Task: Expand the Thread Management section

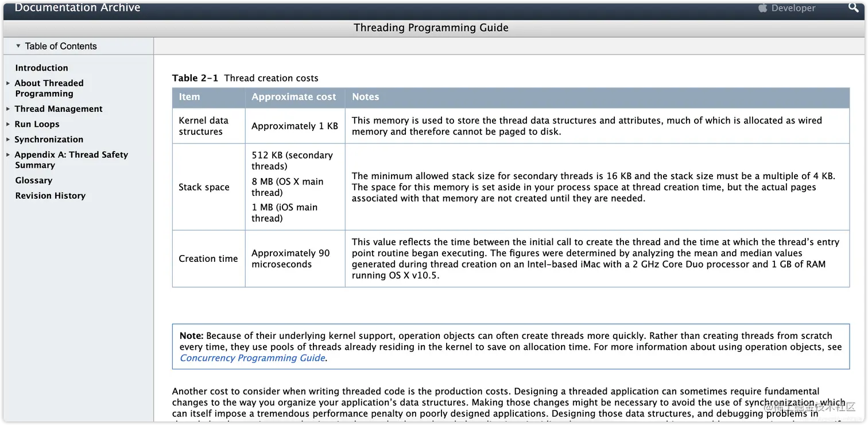Action: [x=7, y=109]
